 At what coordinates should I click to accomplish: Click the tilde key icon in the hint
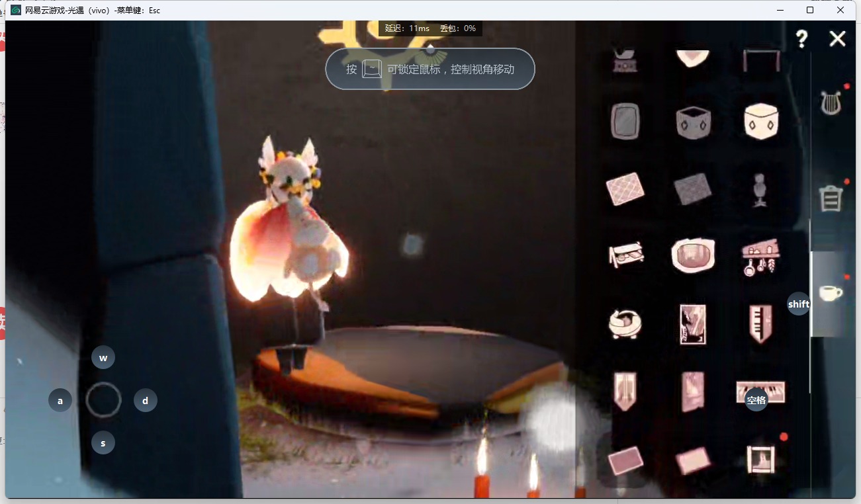point(372,69)
